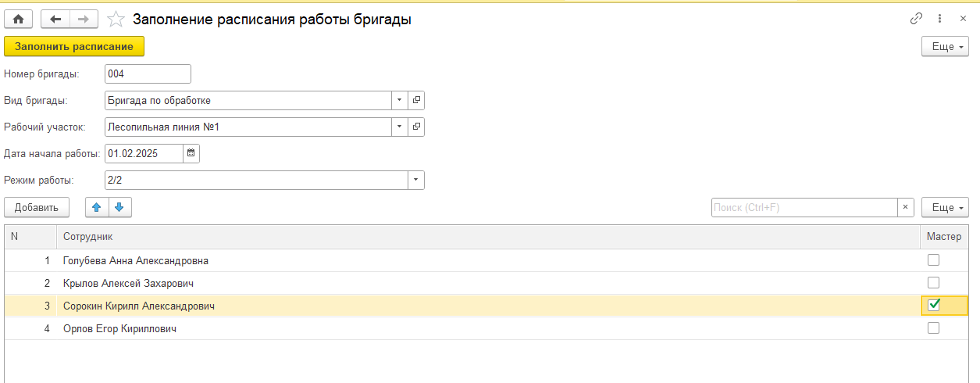Open calendar picker for start date

(x=191, y=154)
